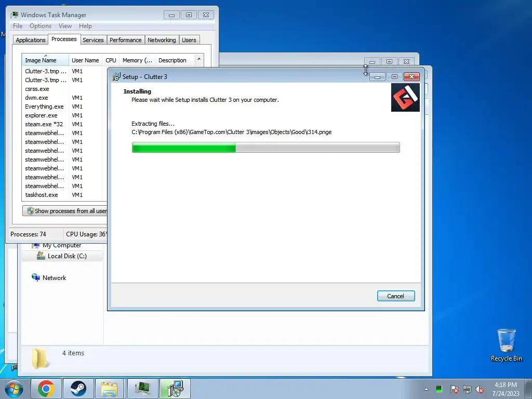Open the Recycle Bin desktop icon
This screenshot has height=399, width=532.
[506, 345]
